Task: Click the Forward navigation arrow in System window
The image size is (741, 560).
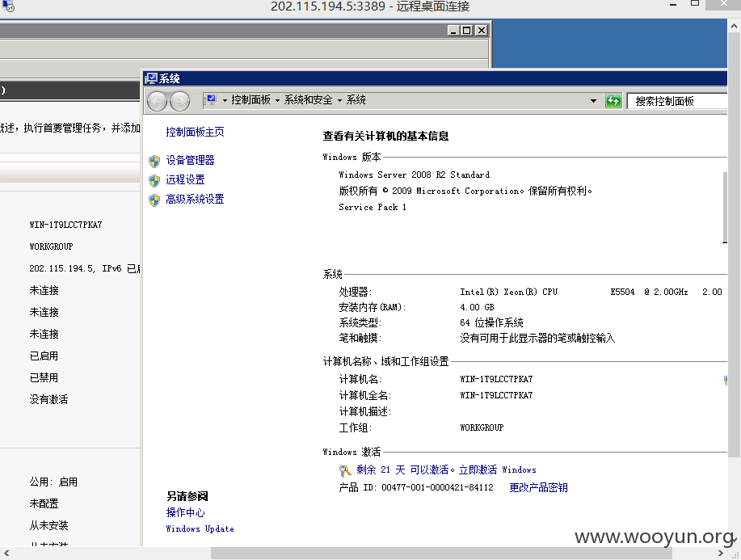Action: point(179,101)
